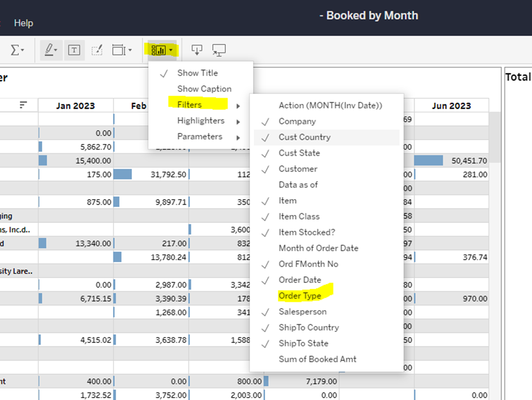The height and width of the screenshot is (400, 532).
Task: Click the Format workbook brush icon
Action: pos(97,50)
